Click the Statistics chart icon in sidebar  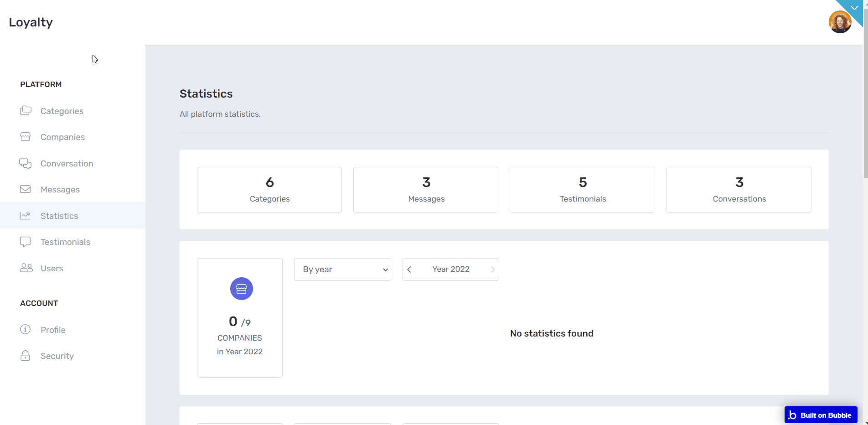(25, 216)
